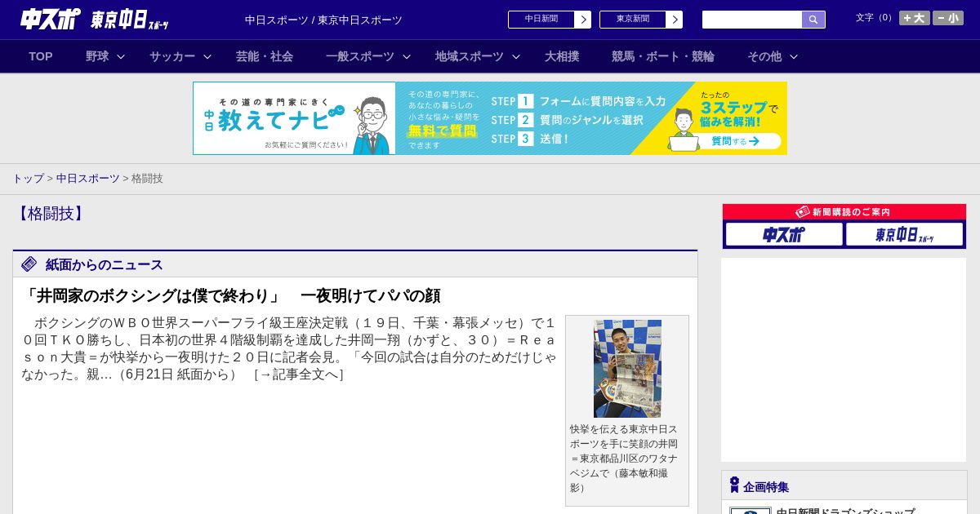Open 地域スポーツ navigation menu
Screen dimensions: 980x514
[x=470, y=56]
